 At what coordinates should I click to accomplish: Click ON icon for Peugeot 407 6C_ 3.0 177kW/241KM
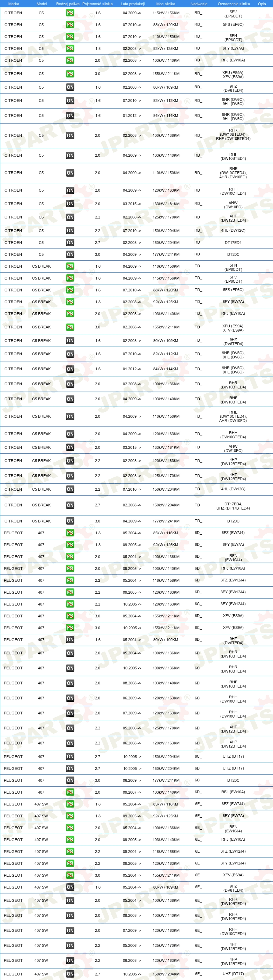(x=70, y=780)
